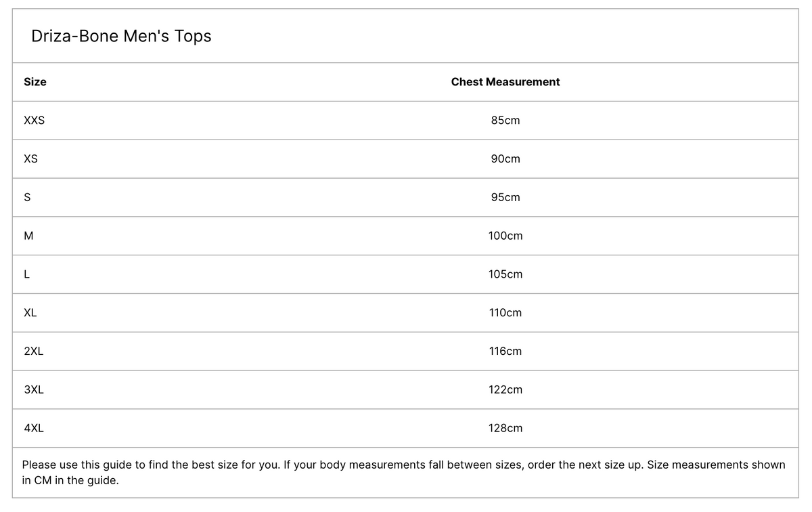The width and height of the screenshot is (812, 512).
Task: Click the XXS size row label
Action: (x=34, y=121)
